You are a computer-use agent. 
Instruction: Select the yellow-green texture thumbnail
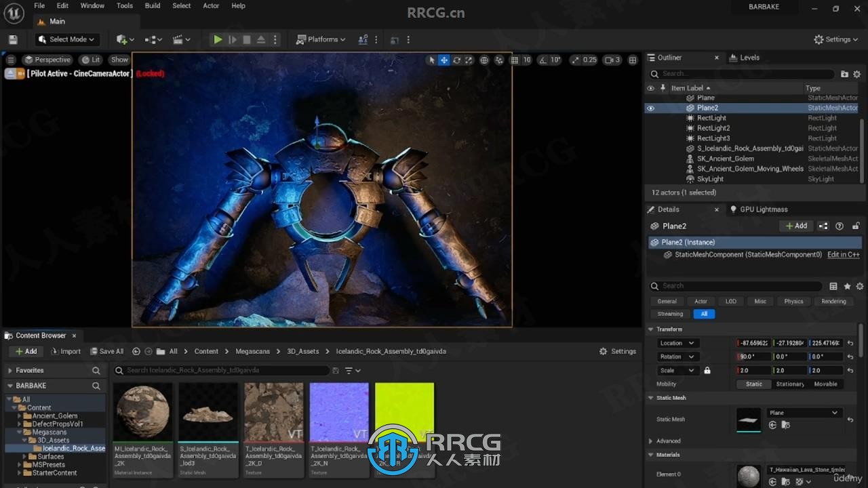(404, 412)
